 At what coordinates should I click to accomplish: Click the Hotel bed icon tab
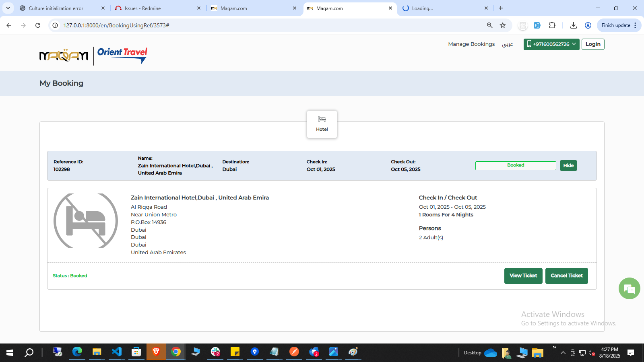click(x=322, y=124)
